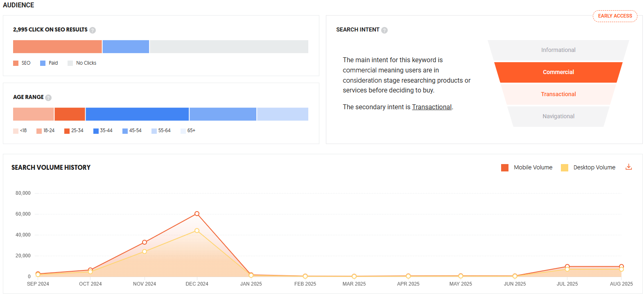This screenshot has width=644, height=295.
Task: Click help icon next to Age Range
Action: point(48,98)
